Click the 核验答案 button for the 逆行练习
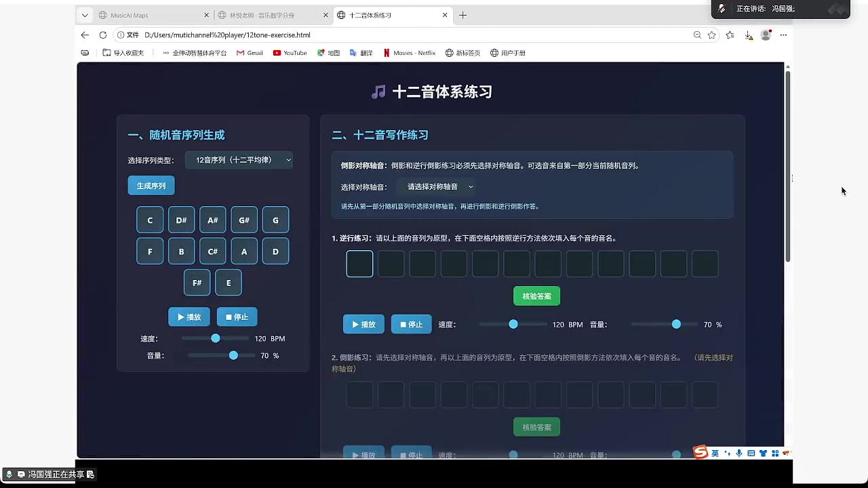This screenshot has height=488, width=868. pyautogui.click(x=536, y=296)
